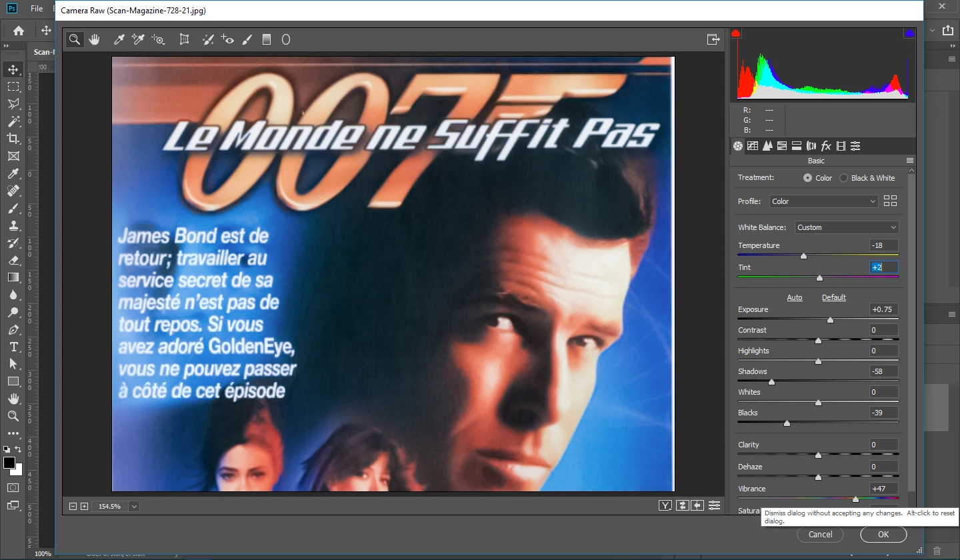The height and width of the screenshot is (560, 960).
Task: Copy current settings to Before
Action: [x=697, y=506]
